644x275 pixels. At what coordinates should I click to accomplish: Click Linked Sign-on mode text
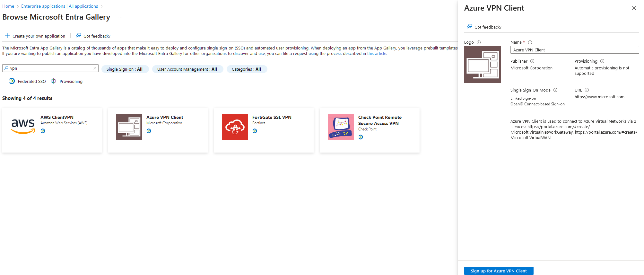coord(523,98)
